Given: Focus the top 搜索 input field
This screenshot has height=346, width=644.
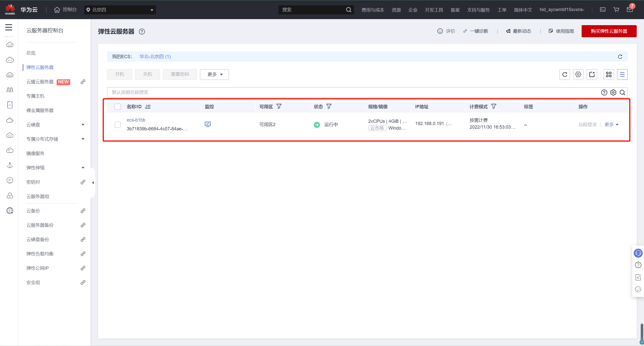Looking at the screenshot, I should tap(312, 10).
